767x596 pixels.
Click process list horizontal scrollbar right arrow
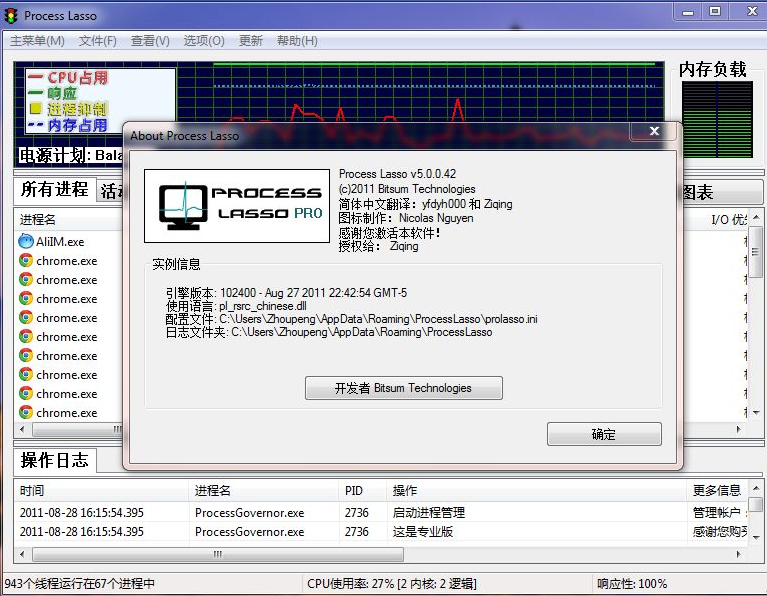pos(739,430)
